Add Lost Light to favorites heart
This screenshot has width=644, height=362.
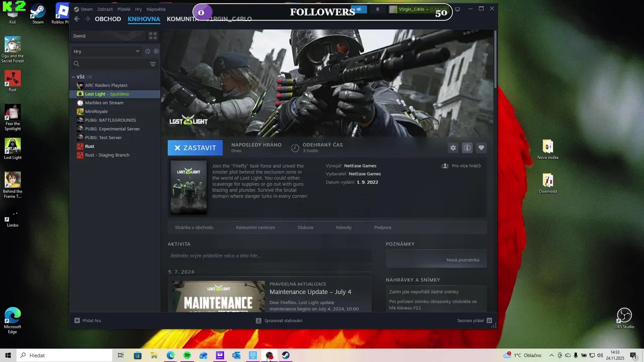coord(481,148)
